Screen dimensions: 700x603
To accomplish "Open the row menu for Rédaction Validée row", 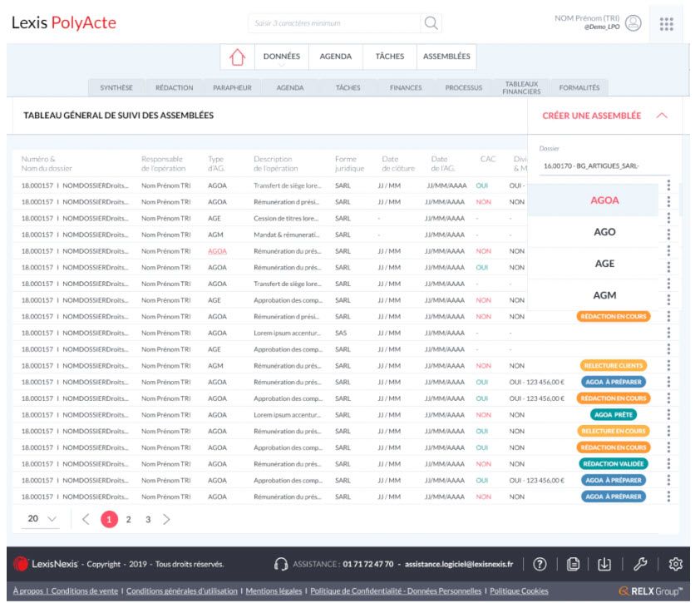I will click(x=668, y=464).
